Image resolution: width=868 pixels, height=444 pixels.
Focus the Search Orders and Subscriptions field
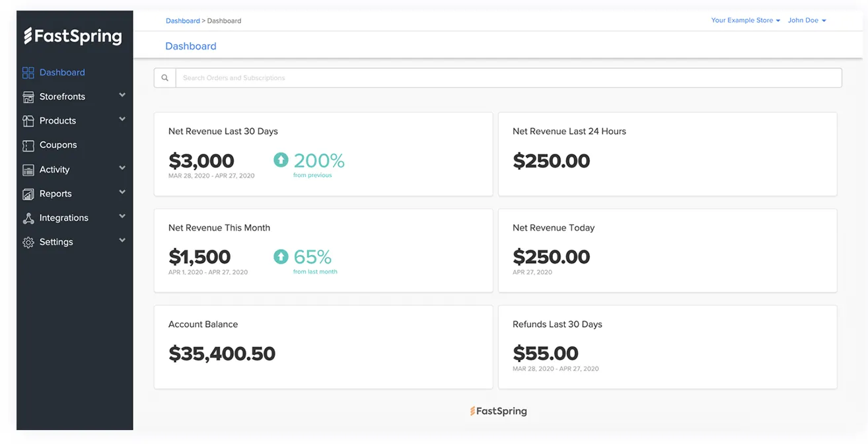coord(508,78)
